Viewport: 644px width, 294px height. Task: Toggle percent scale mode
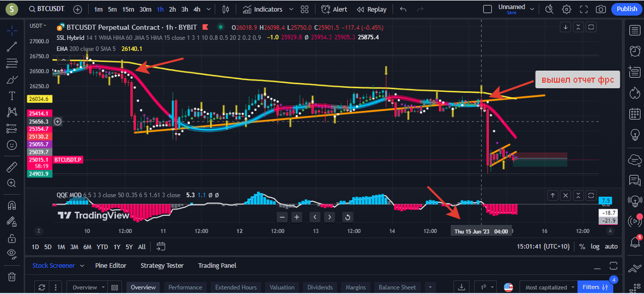[x=582, y=247]
